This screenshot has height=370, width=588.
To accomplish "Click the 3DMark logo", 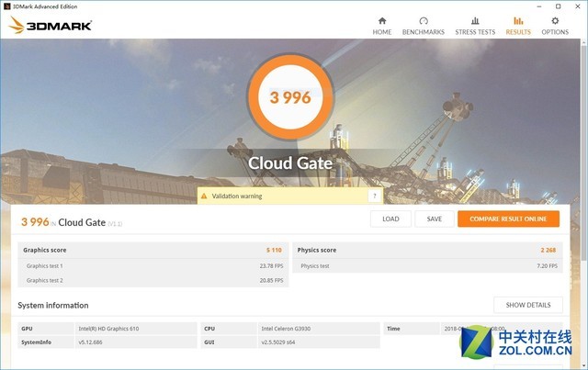I will pyautogui.click(x=50, y=25).
